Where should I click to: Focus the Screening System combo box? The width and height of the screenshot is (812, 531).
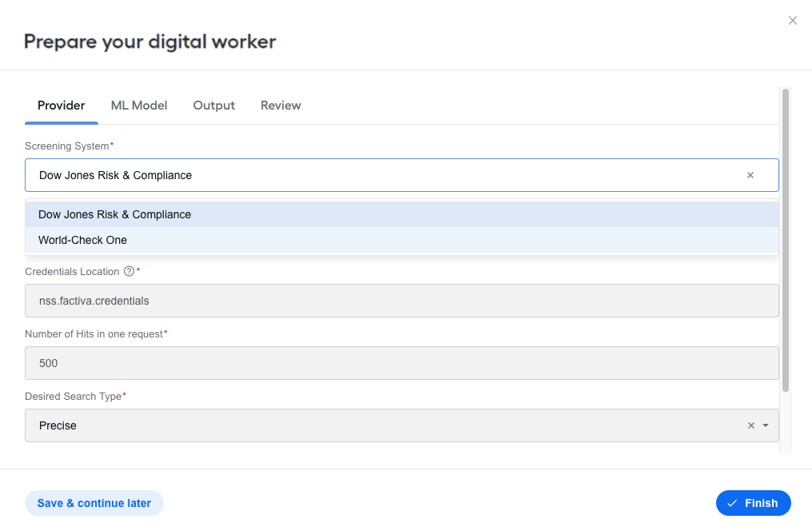click(402, 175)
